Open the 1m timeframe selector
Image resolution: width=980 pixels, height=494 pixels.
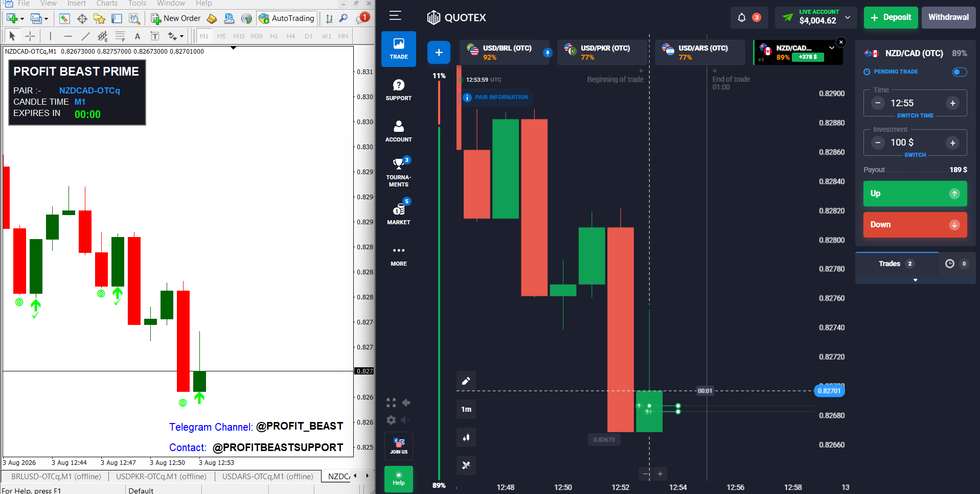[x=466, y=409]
